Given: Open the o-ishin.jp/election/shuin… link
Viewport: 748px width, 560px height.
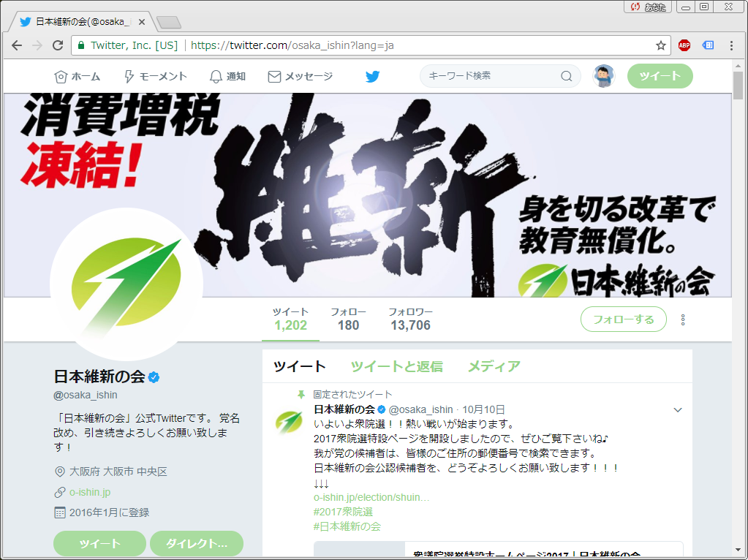Looking at the screenshot, I should coord(371,497).
